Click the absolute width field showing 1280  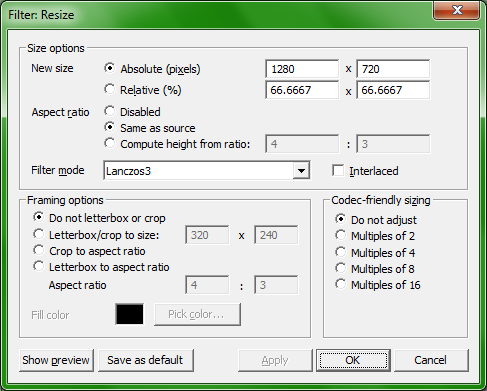[x=302, y=69]
